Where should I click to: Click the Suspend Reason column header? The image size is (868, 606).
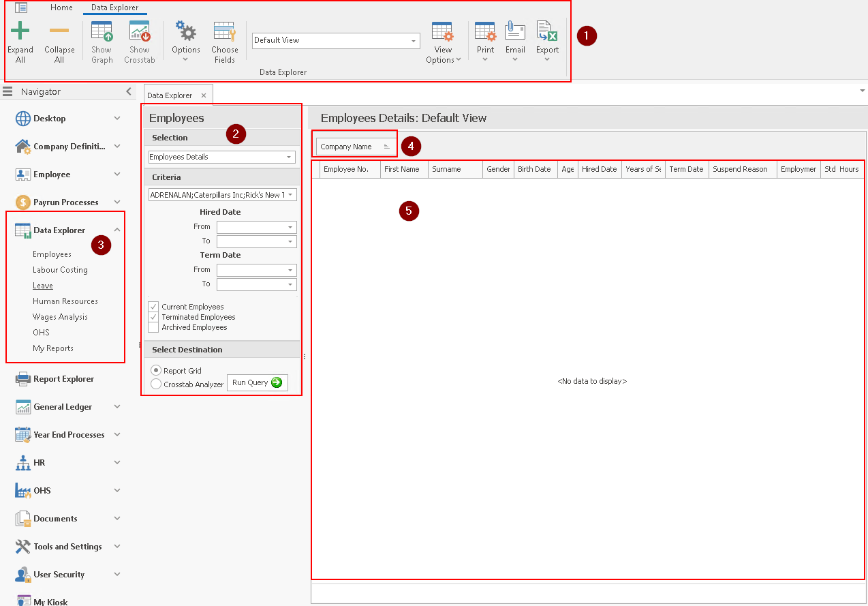743,169
